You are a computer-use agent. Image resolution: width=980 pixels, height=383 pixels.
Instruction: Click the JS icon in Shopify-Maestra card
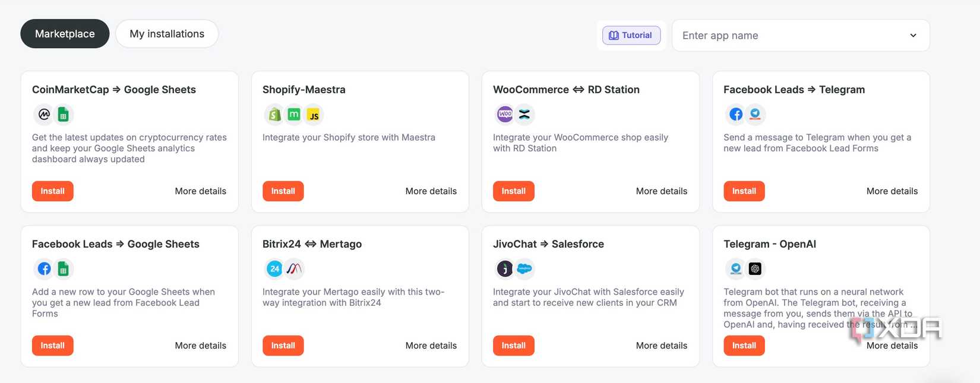pyautogui.click(x=314, y=115)
